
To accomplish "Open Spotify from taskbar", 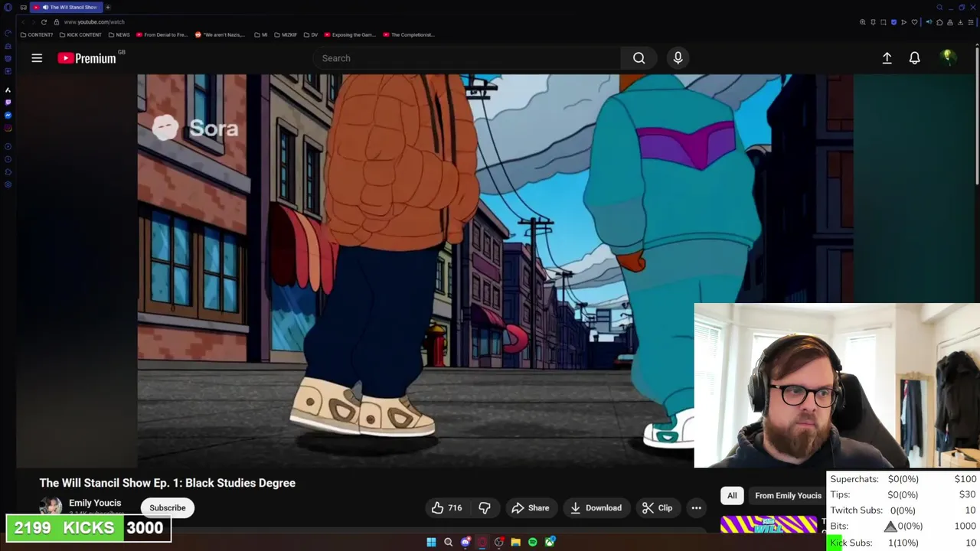I will (533, 543).
